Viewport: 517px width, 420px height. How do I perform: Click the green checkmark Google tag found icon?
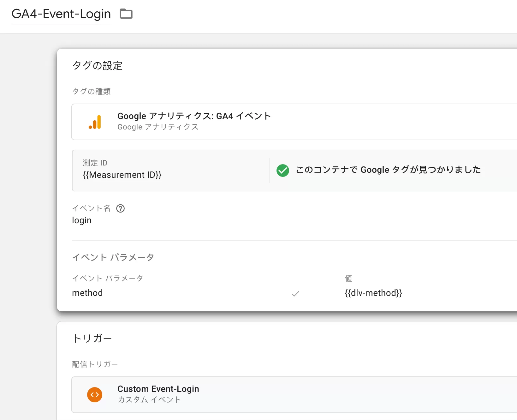click(283, 171)
